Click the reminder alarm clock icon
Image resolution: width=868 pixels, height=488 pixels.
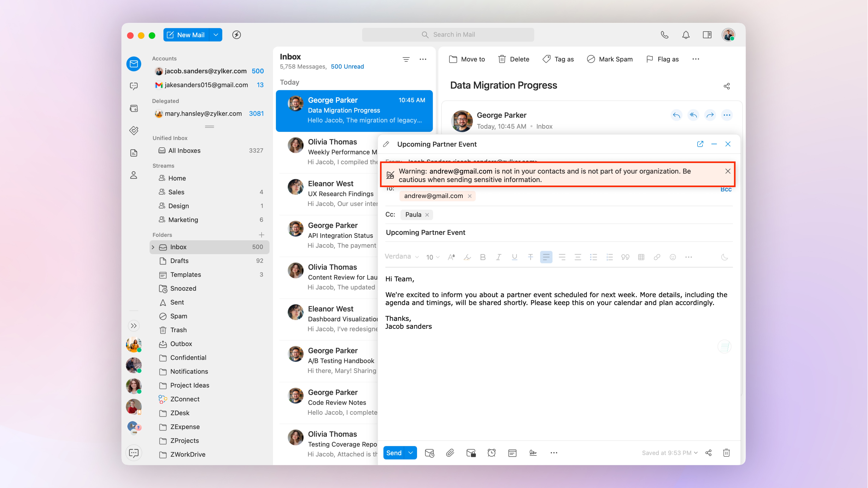(x=492, y=453)
